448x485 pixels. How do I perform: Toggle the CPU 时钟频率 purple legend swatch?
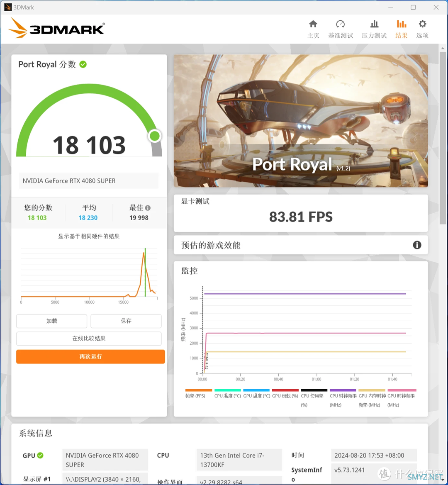[343, 390]
